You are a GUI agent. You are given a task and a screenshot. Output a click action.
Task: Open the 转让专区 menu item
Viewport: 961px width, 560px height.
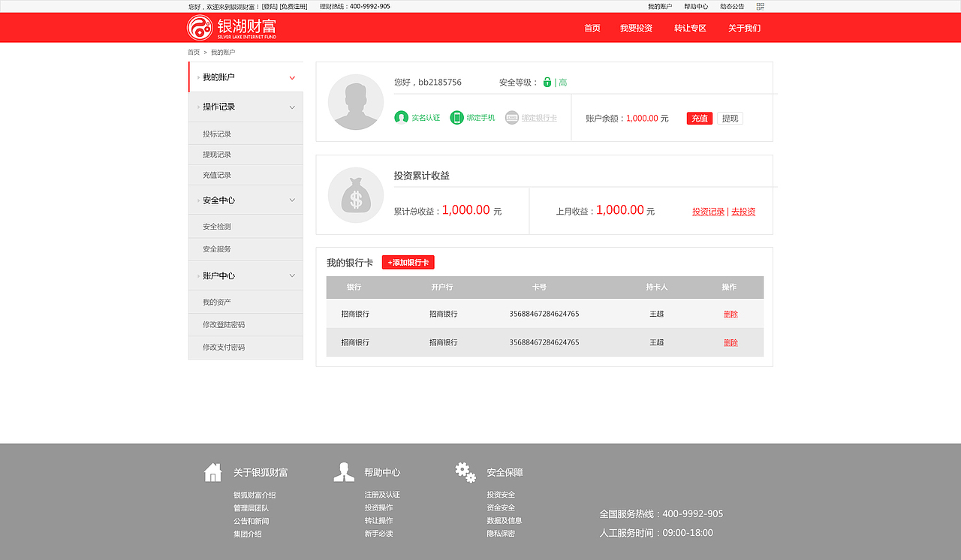point(689,27)
